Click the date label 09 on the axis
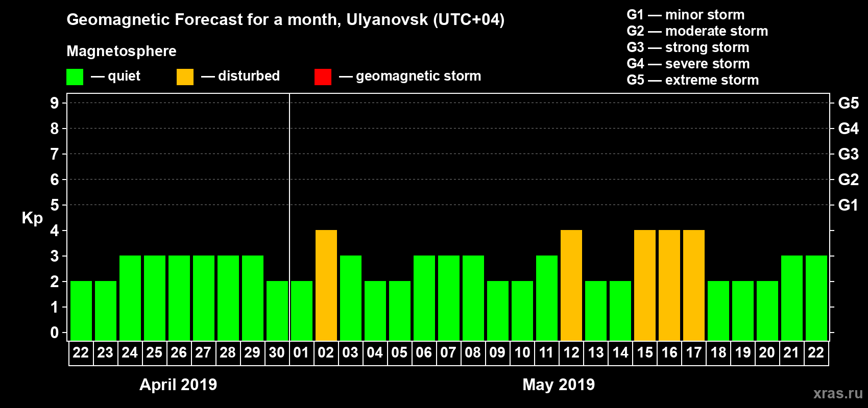 click(x=497, y=353)
